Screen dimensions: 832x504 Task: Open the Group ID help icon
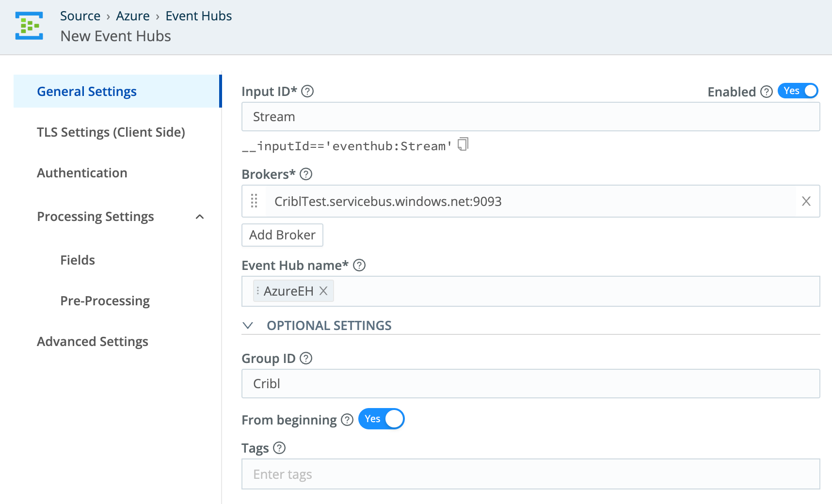pos(305,358)
